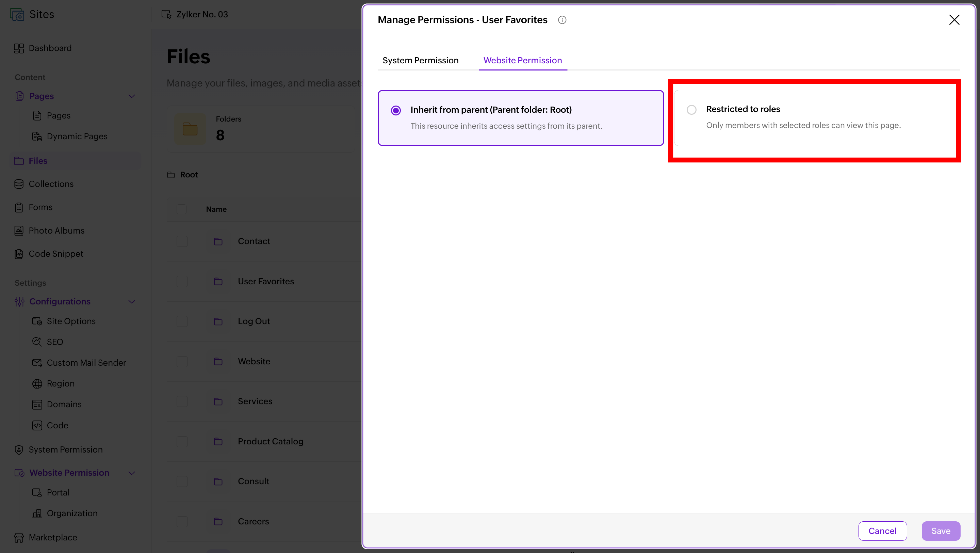Open the Photo Albums icon

coord(19,231)
